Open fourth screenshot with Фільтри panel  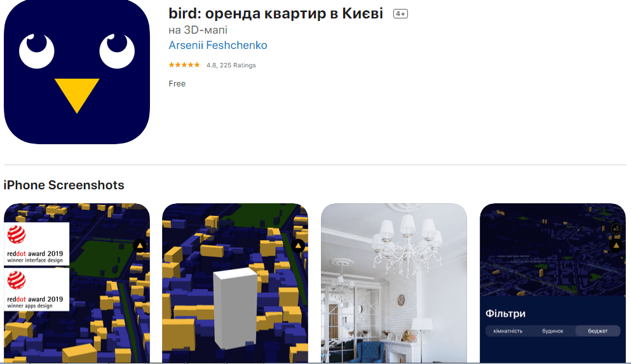point(553,283)
